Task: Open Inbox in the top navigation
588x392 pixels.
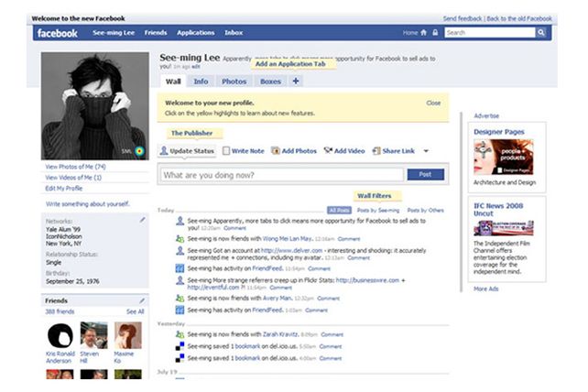Action: 234,33
